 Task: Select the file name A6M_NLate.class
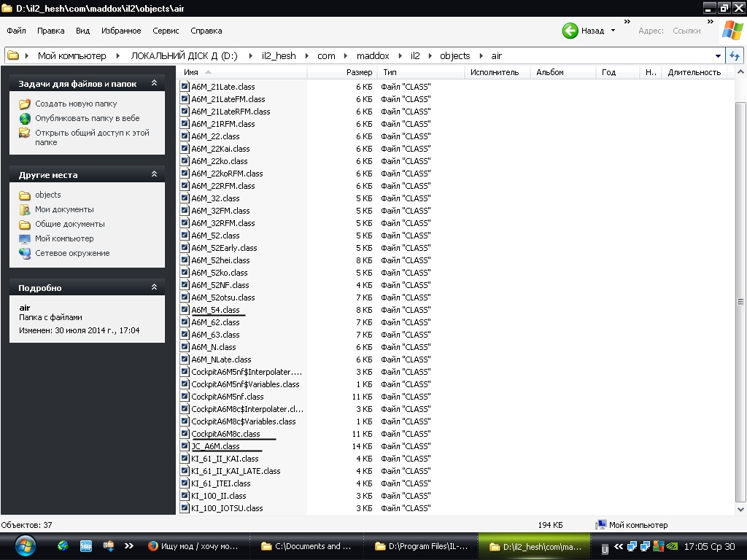coord(221,359)
